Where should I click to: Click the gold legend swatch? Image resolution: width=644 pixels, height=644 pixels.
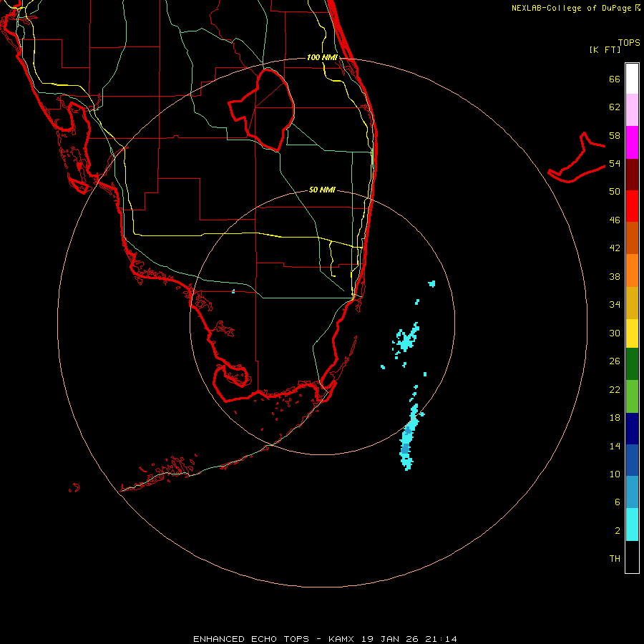632,303
